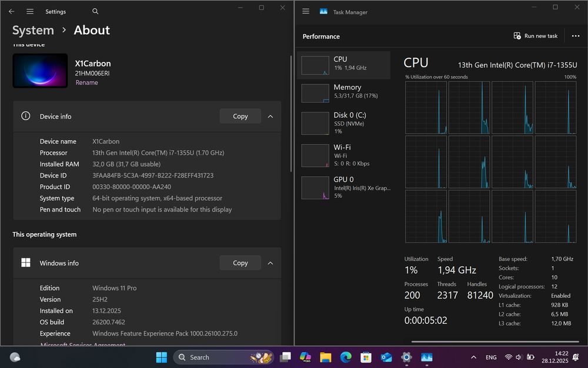This screenshot has width=588, height=368.
Task: Open Task Manager more options ellipsis
Action: click(576, 36)
